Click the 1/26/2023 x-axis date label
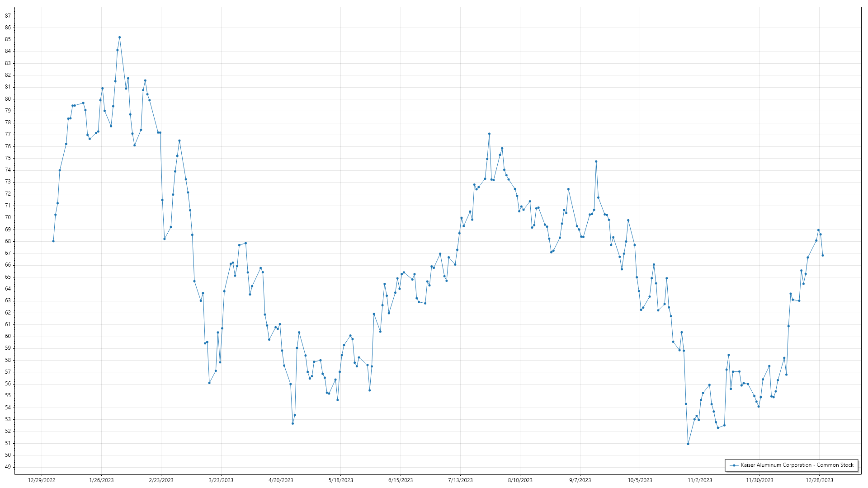The height and width of the screenshot is (488, 868). coord(101,480)
